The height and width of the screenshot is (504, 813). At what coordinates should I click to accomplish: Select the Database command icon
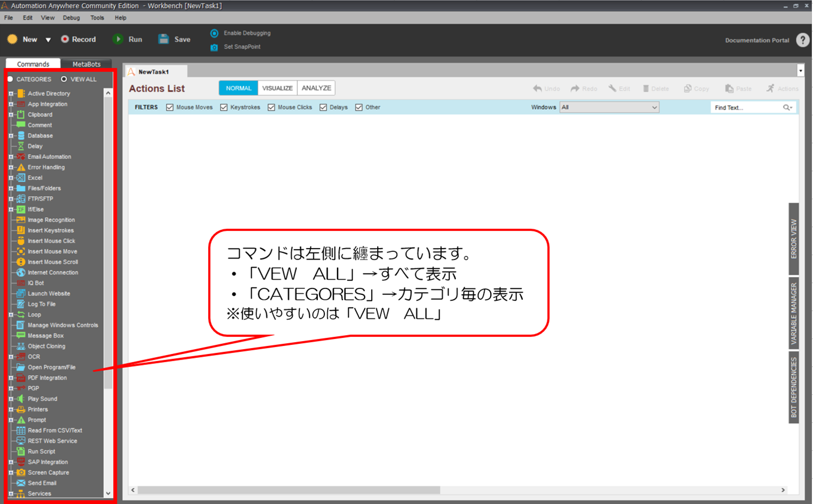tap(21, 136)
